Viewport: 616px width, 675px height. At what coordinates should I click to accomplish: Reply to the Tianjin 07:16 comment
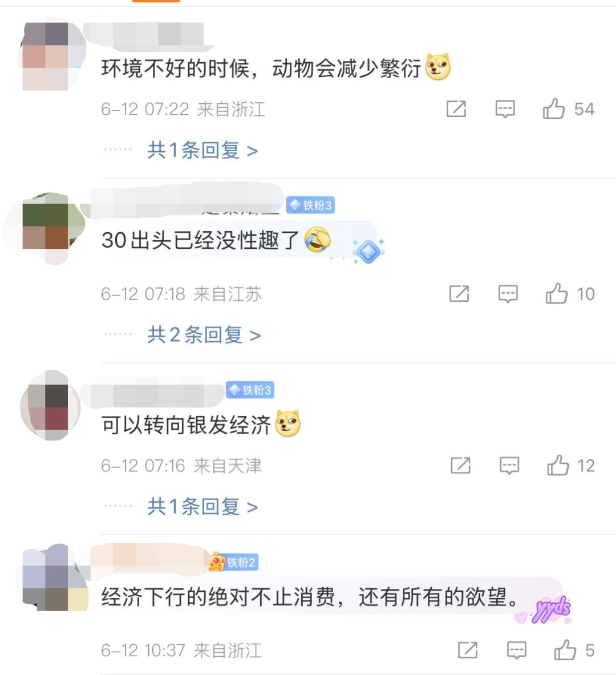(509, 466)
